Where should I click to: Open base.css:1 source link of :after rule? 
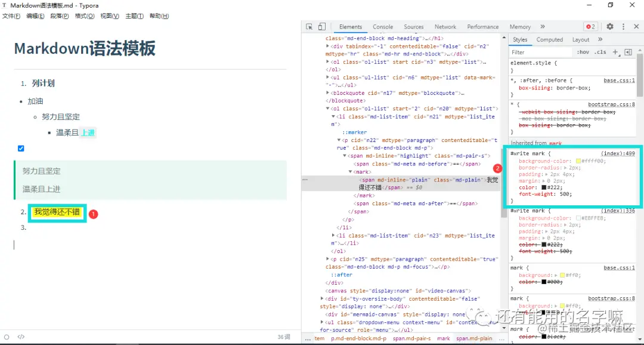(x=619, y=80)
